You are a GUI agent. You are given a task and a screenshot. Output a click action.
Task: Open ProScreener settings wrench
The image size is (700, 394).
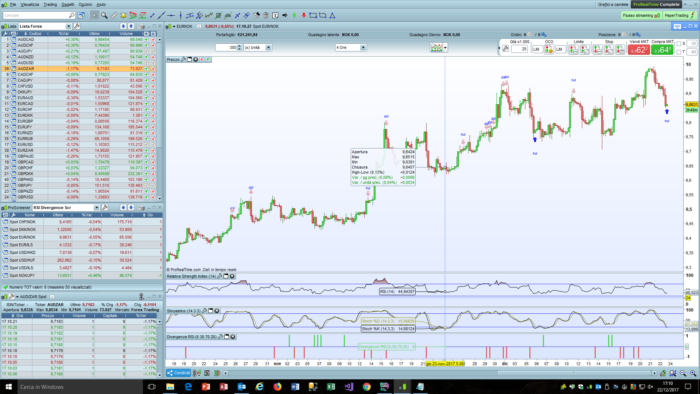click(105, 207)
